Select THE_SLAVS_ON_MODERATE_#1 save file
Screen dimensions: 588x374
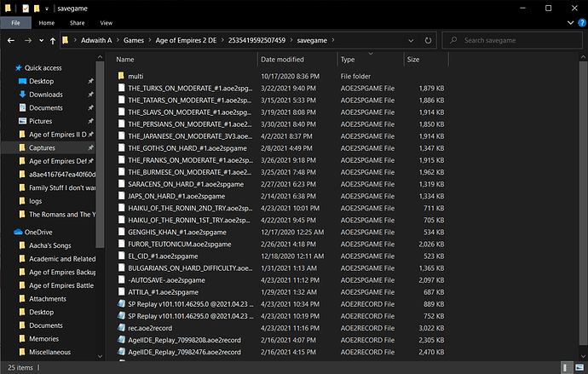pyautogui.click(x=190, y=112)
